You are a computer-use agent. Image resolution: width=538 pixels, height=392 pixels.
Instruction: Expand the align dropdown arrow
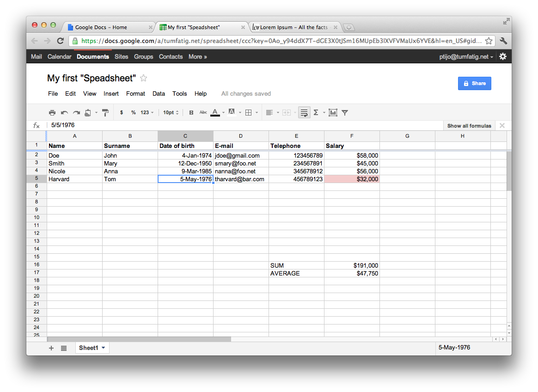pyautogui.click(x=278, y=113)
